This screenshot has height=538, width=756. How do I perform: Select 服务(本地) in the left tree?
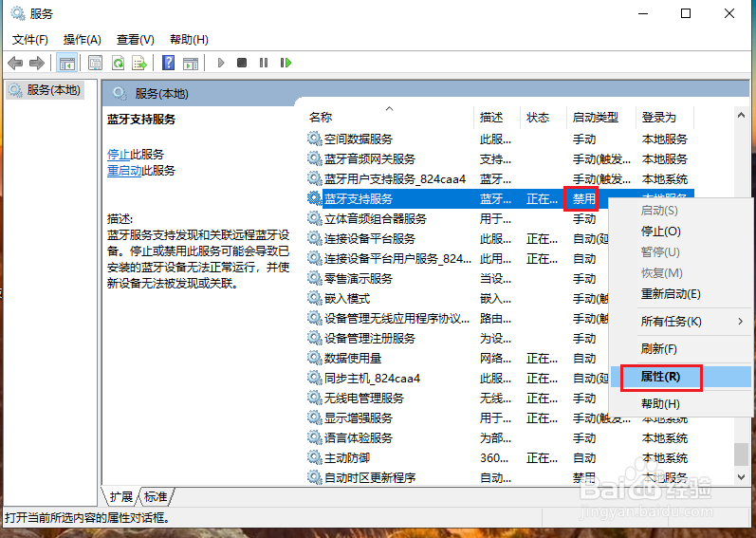tap(46, 90)
